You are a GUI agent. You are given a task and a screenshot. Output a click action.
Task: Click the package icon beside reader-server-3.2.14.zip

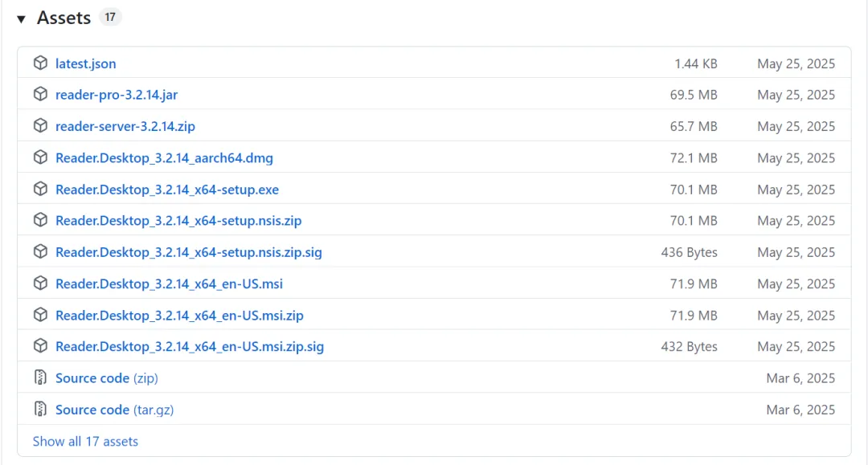pos(40,126)
